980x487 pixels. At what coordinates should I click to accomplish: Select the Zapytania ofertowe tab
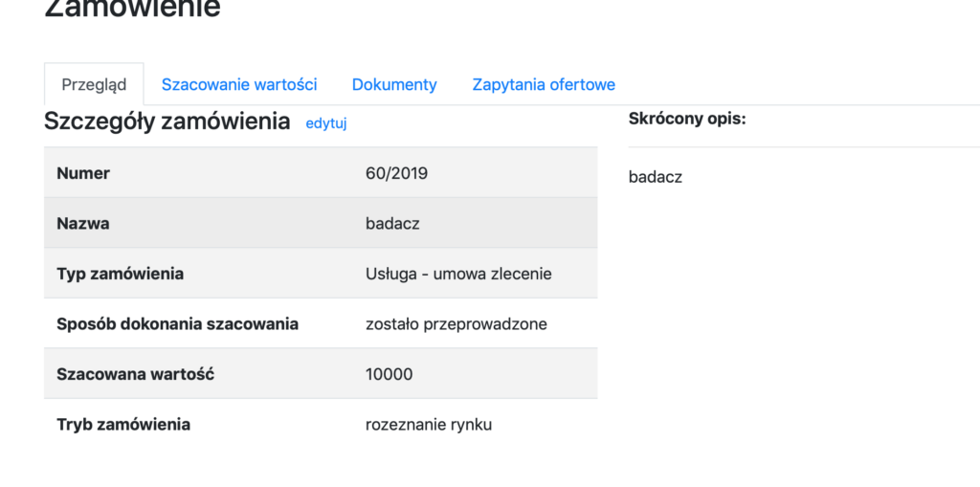pos(544,84)
